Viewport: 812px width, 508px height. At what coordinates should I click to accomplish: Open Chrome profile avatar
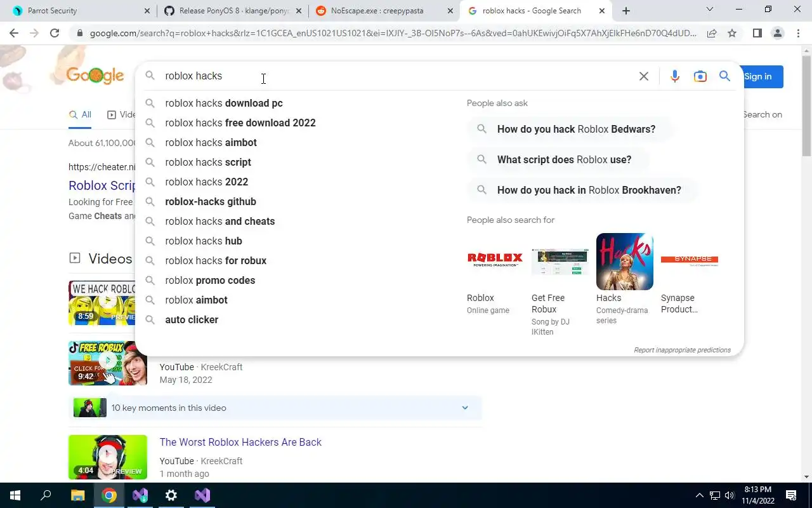pyautogui.click(x=778, y=33)
